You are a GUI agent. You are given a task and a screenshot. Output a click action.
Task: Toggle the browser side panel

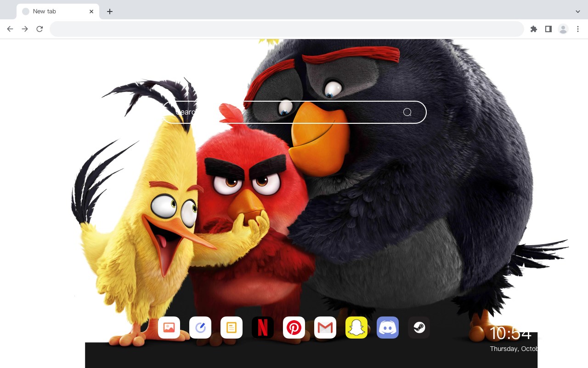point(548,29)
